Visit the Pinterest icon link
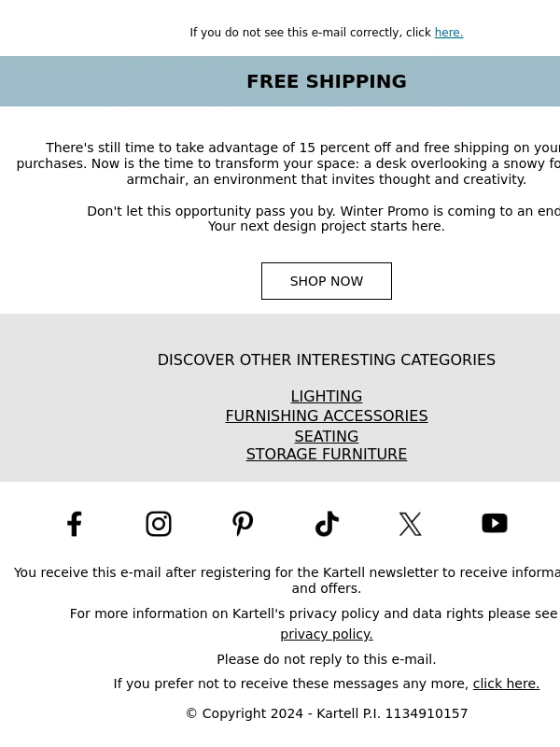The width and height of the screenshot is (560, 747). point(243,524)
